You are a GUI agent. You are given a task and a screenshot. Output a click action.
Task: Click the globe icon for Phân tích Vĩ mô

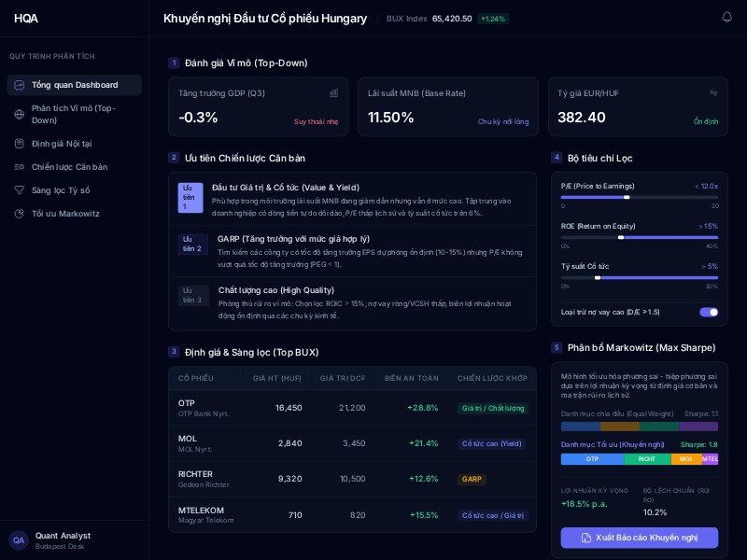point(21,114)
